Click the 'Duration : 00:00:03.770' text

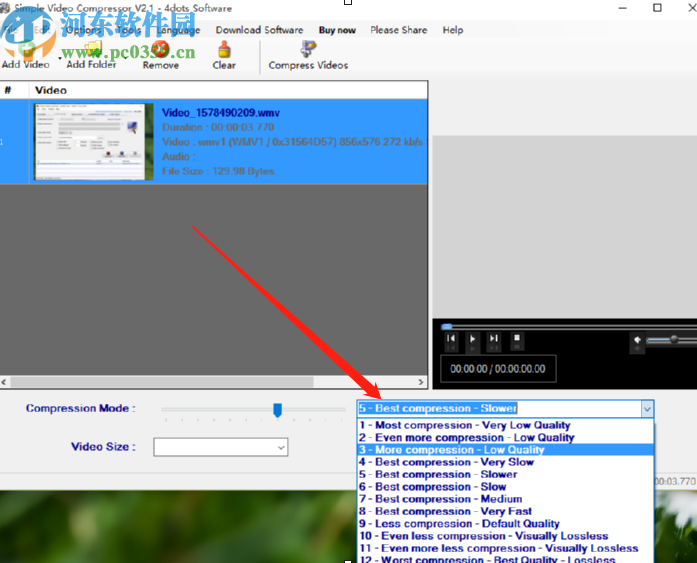pyautogui.click(x=218, y=128)
